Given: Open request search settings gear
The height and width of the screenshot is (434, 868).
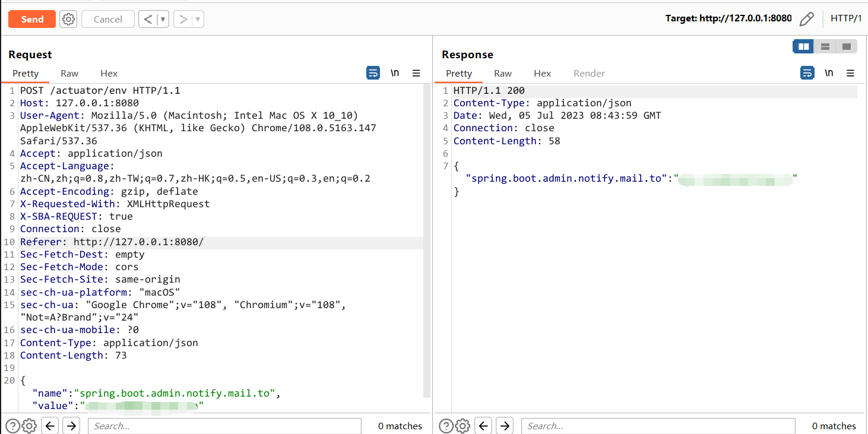Looking at the screenshot, I should click(x=29, y=426).
